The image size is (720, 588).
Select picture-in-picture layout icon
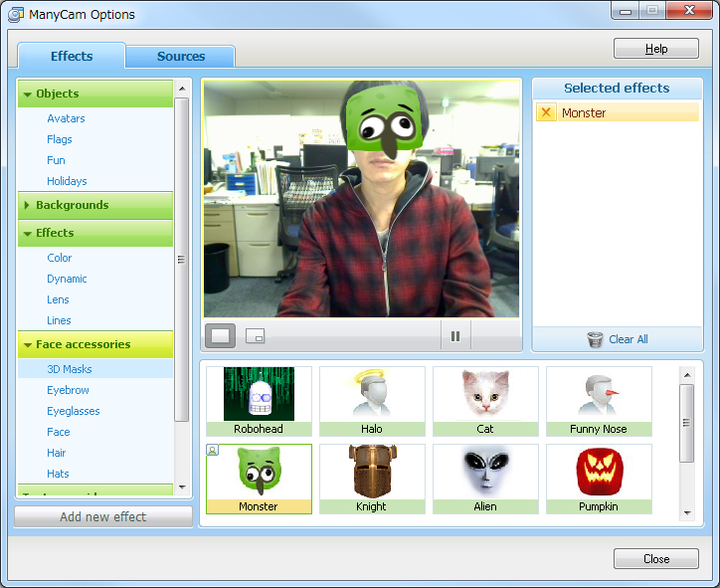coord(255,336)
